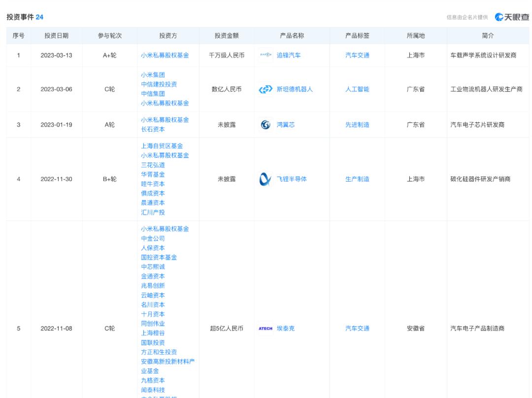Open the 追锋汽车 product link
Screen dimensions: 532x398
(288, 55)
